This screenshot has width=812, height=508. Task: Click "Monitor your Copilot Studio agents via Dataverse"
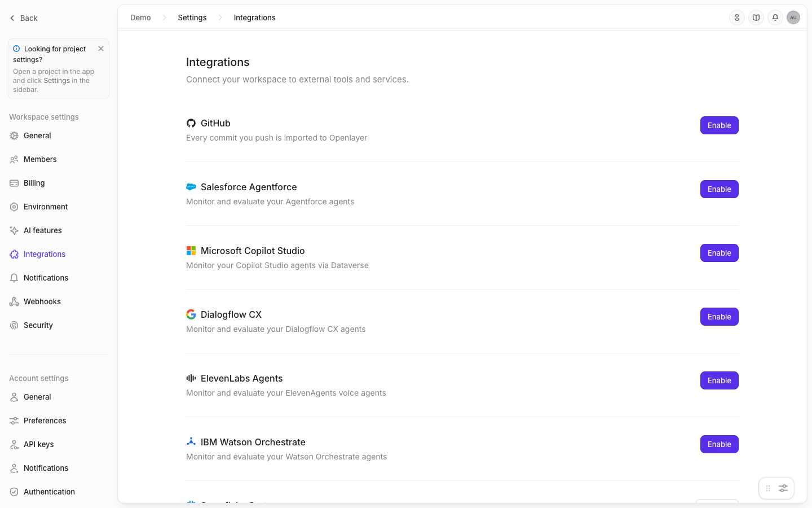coord(277,265)
